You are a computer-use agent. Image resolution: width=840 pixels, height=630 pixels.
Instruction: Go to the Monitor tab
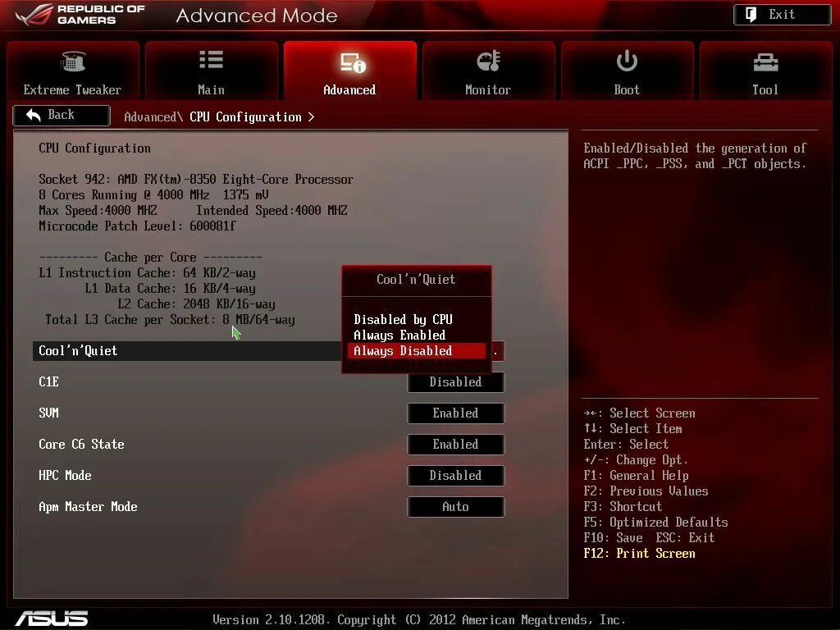point(488,71)
